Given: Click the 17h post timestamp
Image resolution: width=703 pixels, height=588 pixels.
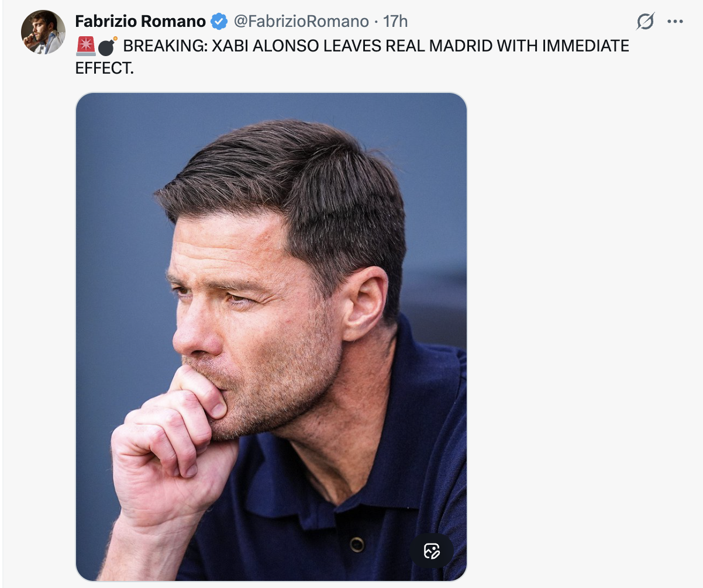Looking at the screenshot, I should tap(395, 22).
